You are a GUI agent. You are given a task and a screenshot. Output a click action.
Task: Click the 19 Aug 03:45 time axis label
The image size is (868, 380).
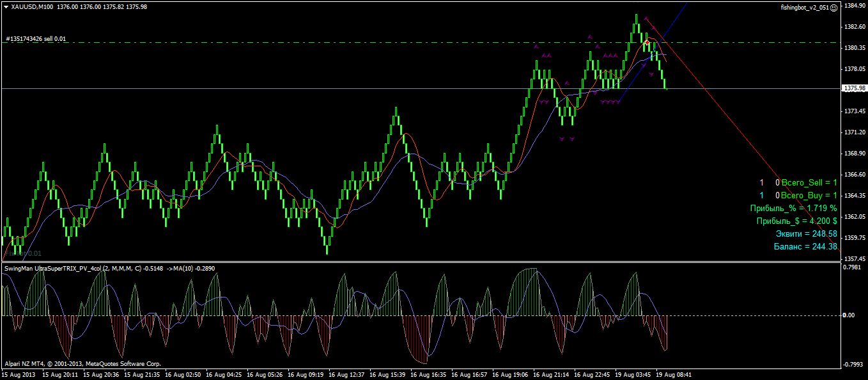click(x=633, y=374)
